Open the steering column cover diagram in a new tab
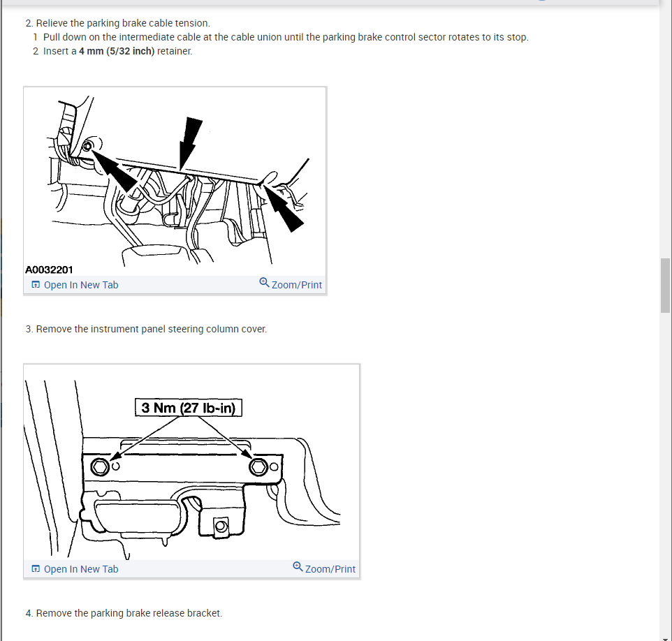The width and height of the screenshot is (672, 641). pos(75,569)
